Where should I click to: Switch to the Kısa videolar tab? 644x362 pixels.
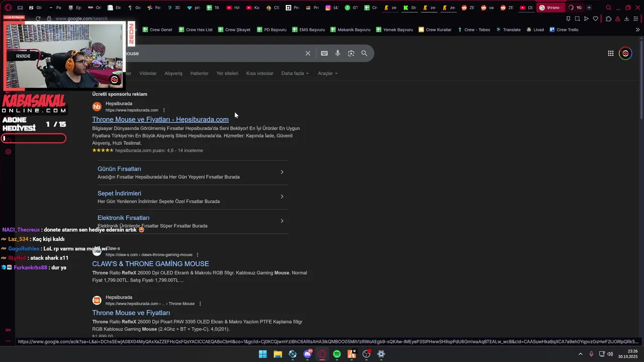[260, 73]
